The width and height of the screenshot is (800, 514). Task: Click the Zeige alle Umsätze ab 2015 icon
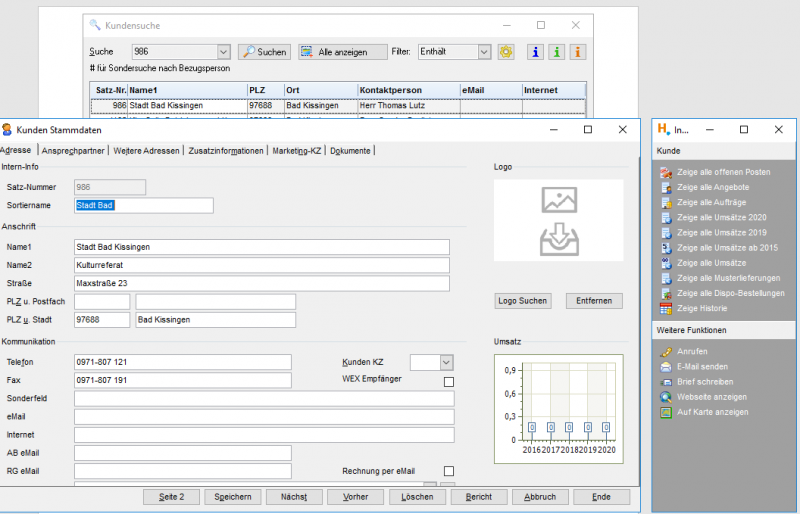pyautogui.click(x=666, y=248)
